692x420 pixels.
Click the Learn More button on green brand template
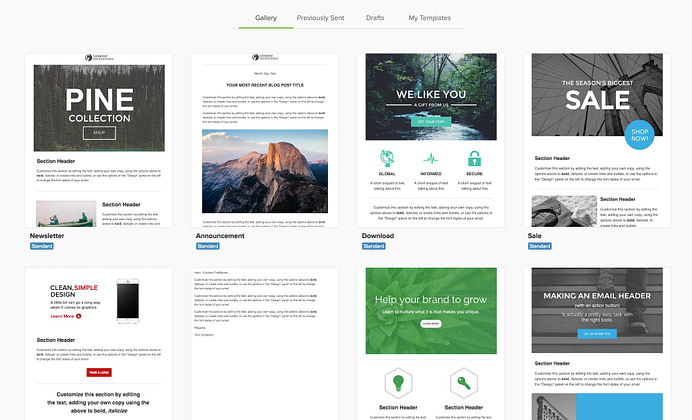coord(431,324)
